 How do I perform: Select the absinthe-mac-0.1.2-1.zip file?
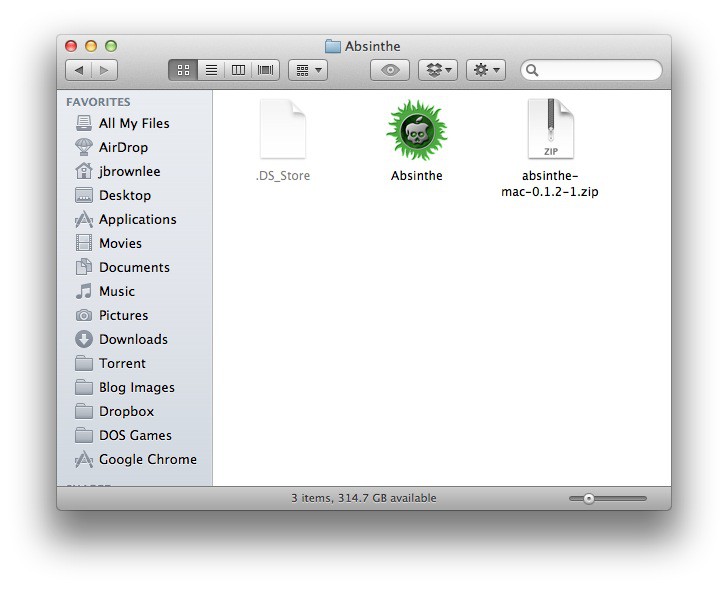pyautogui.click(x=550, y=131)
